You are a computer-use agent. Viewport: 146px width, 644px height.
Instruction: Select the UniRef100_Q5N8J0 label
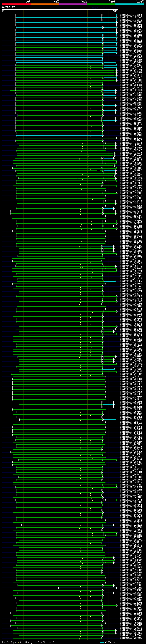tap(131, 125)
